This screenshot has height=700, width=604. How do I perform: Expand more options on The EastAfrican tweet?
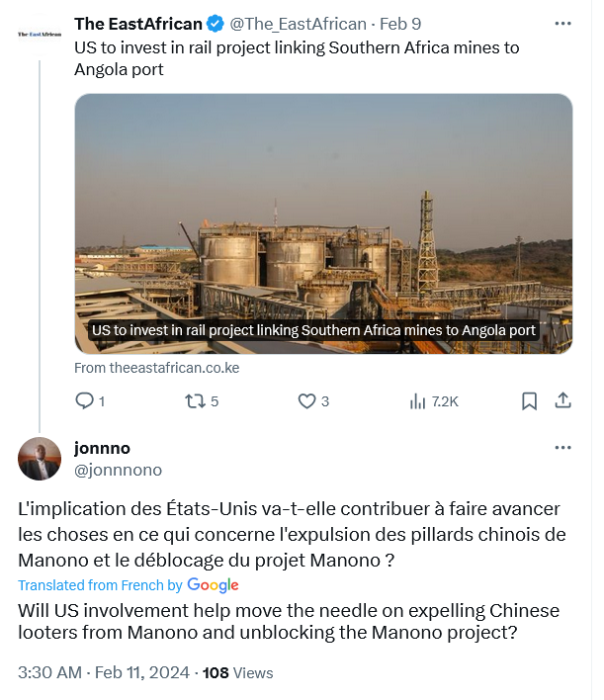pyautogui.click(x=562, y=24)
